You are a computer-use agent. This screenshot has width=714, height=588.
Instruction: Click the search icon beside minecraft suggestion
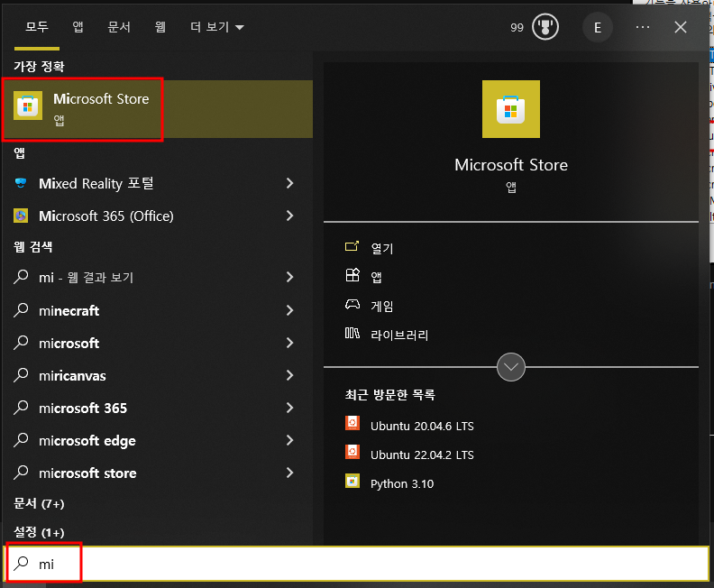click(x=21, y=310)
